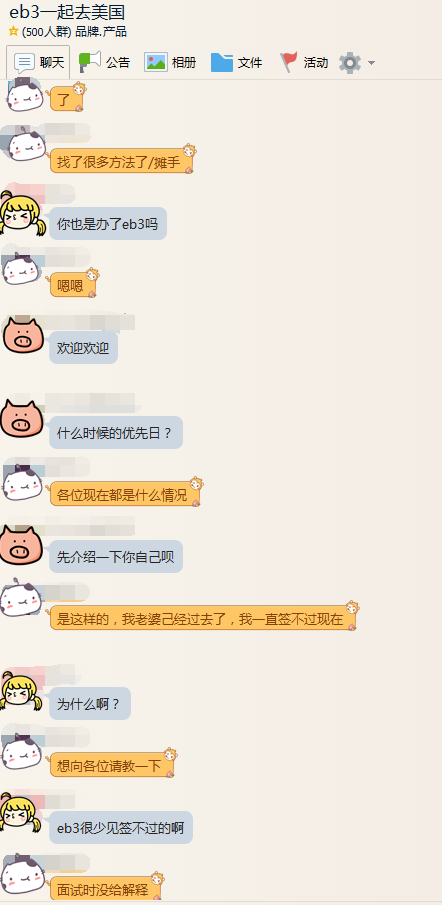Select the bubble eb3很少见签不过的啊
This screenshot has width=442, height=905.
(x=121, y=828)
